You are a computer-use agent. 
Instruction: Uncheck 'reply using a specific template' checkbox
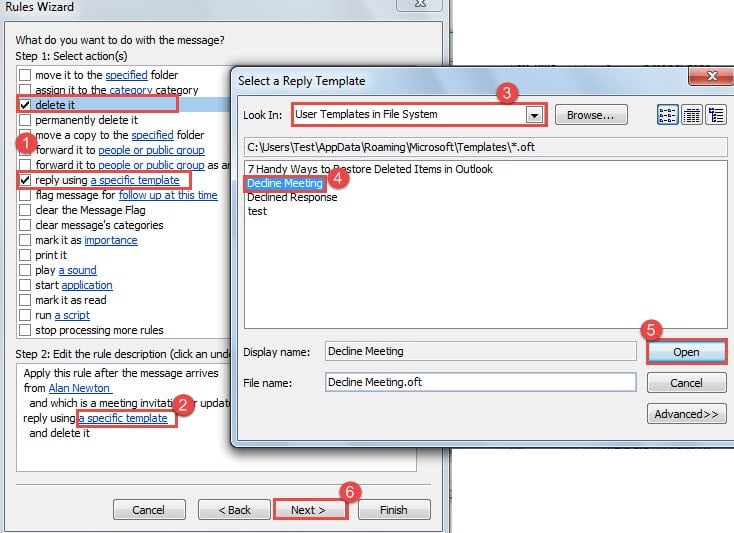[x=24, y=180]
